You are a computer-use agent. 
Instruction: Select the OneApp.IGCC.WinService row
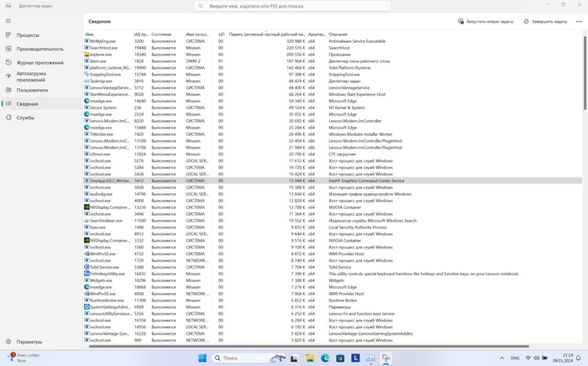333,180
